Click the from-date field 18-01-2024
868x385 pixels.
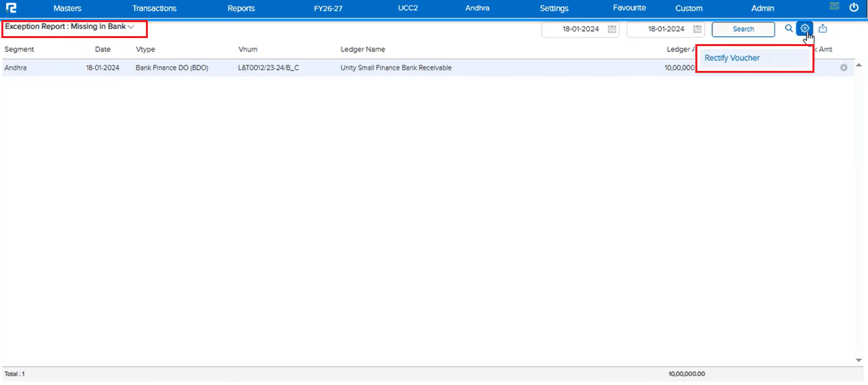pyautogui.click(x=580, y=29)
